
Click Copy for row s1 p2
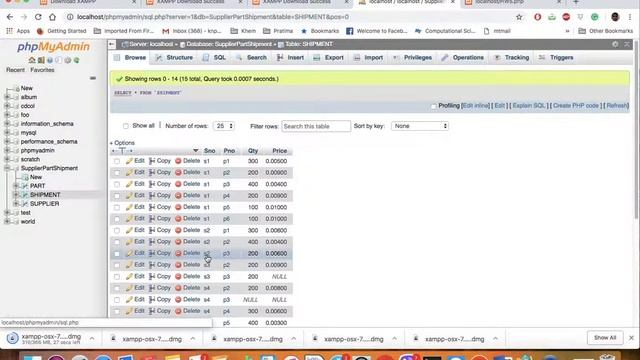160,172
